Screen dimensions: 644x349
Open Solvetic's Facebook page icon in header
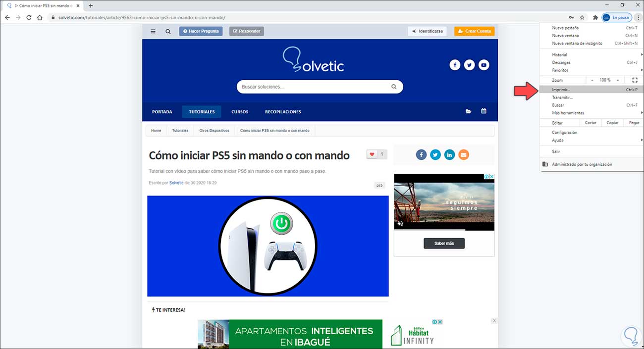[x=455, y=65]
